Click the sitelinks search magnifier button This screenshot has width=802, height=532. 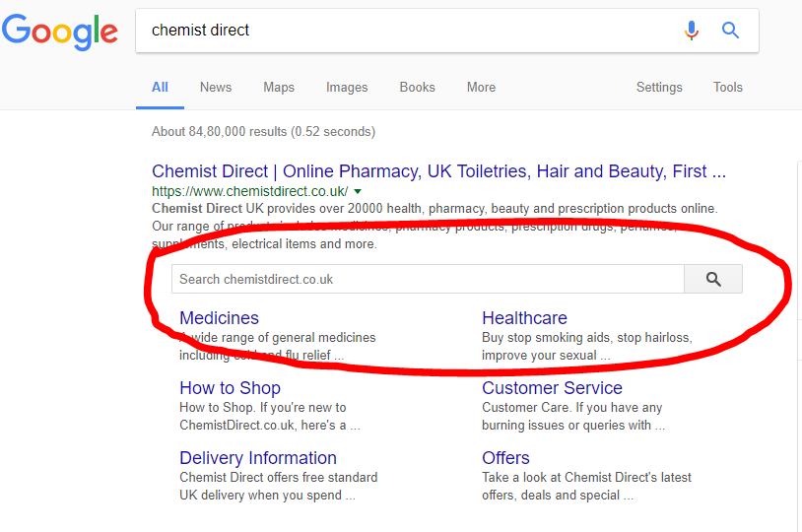click(713, 280)
